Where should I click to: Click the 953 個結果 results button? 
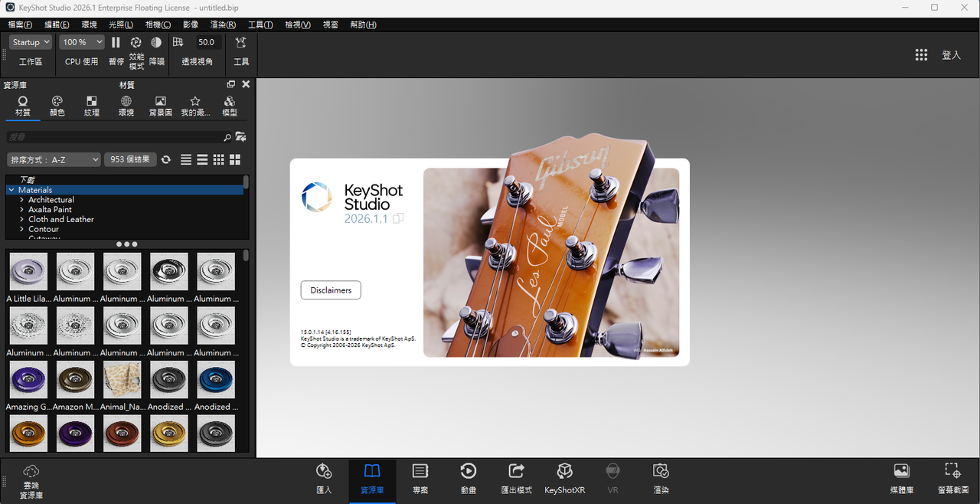(x=129, y=159)
